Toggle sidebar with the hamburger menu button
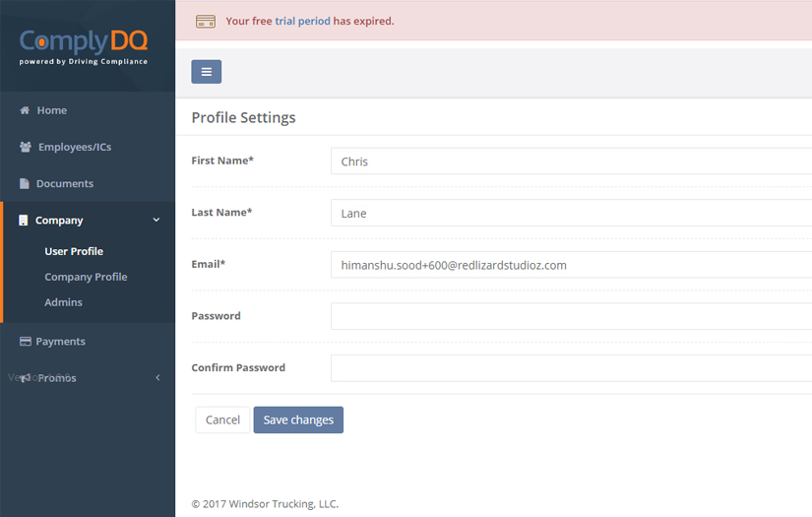This screenshot has height=517, width=812. pos(206,71)
